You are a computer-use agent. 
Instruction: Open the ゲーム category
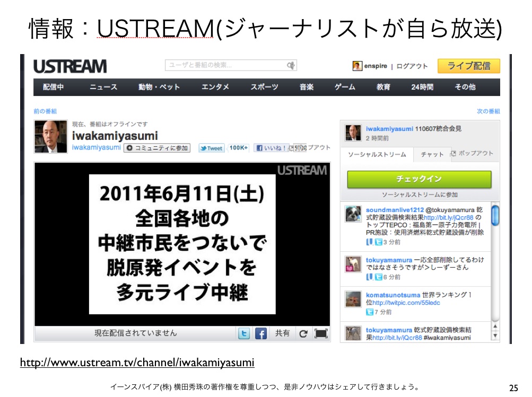pos(345,87)
